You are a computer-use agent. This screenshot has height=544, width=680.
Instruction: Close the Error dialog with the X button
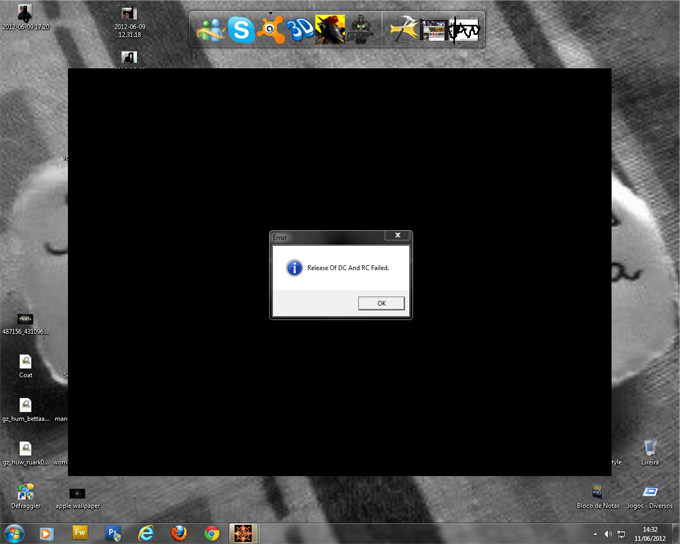pyautogui.click(x=397, y=236)
